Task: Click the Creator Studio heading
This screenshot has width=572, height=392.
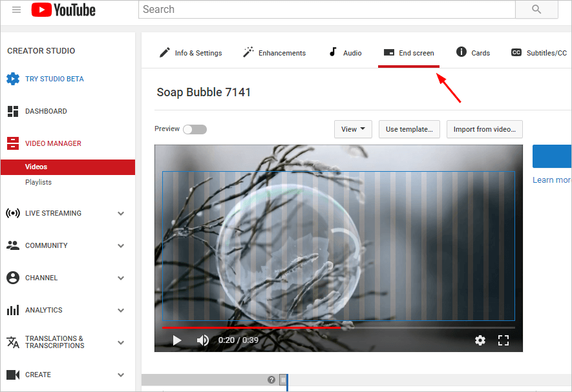Action: coord(41,50)
